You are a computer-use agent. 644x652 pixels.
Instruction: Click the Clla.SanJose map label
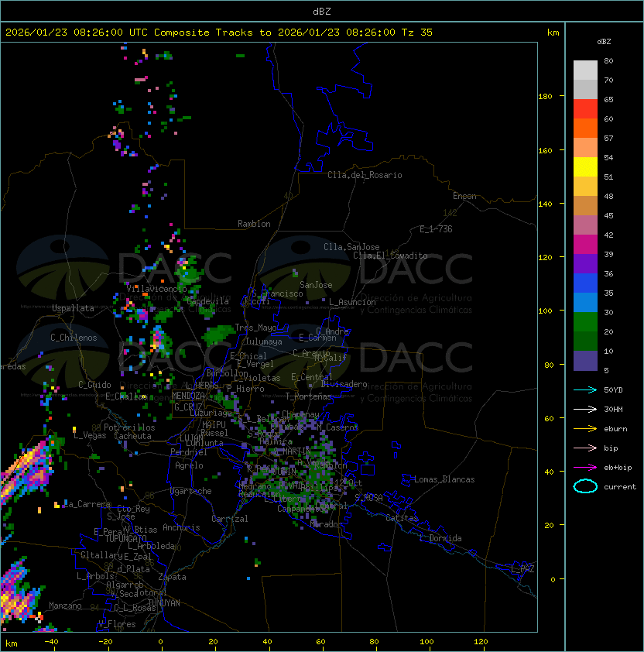[x=351, y=247]
